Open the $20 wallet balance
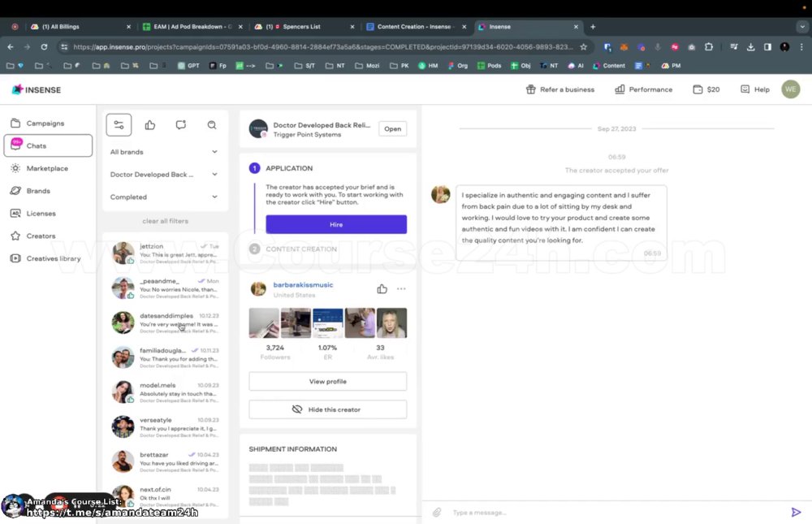The image size is (812, 524). [706, 89]
